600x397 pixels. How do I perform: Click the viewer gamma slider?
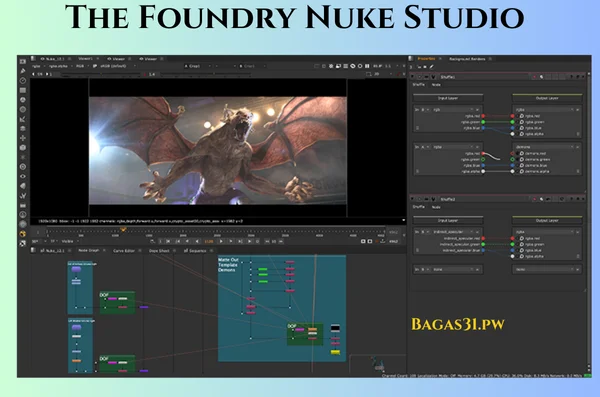pos(207,74)
